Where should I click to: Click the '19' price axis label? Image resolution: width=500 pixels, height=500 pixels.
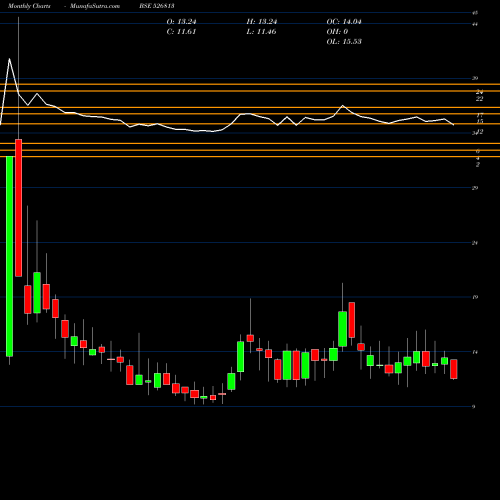475,297
